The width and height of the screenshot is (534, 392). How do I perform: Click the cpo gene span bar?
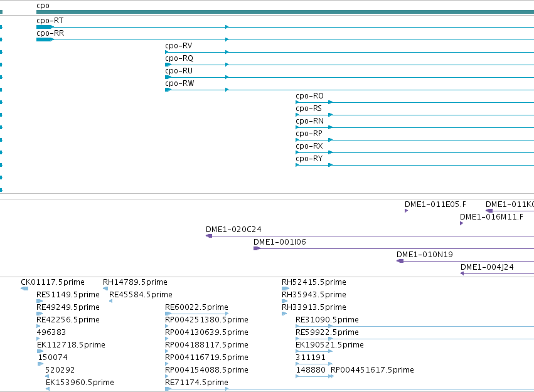click(x=285, y=12)
